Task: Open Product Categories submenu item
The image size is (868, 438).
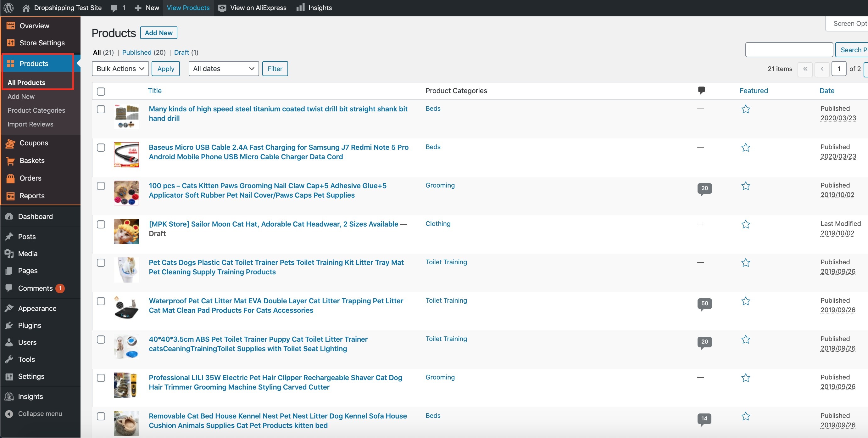Action: 36,110
